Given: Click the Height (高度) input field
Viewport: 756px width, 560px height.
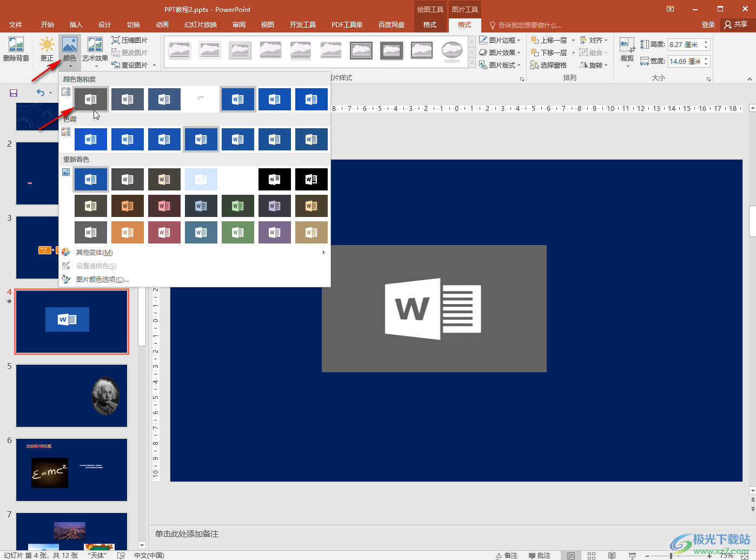Looking at the screenshot, I should (685, 44).
